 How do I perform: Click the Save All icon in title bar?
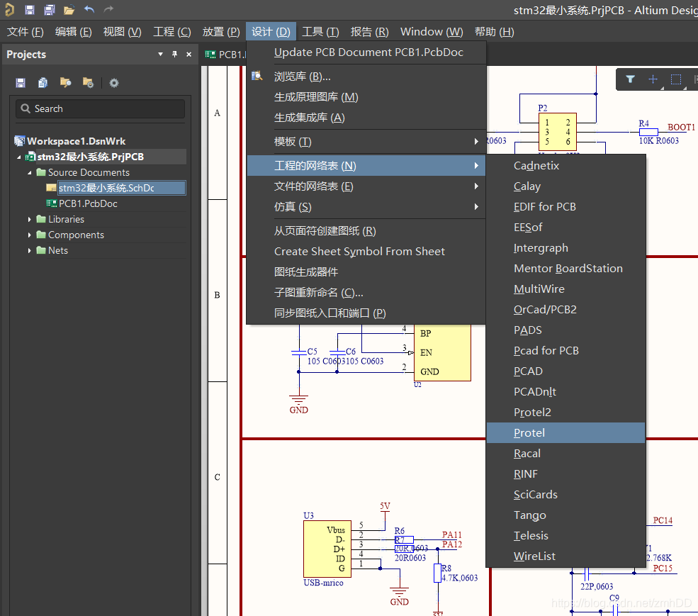tap(49, 10)
